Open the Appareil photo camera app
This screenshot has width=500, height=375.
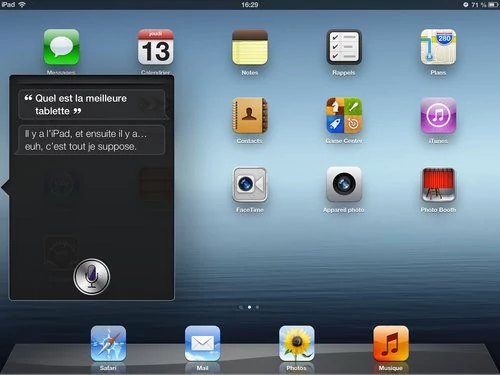[344, 184]
